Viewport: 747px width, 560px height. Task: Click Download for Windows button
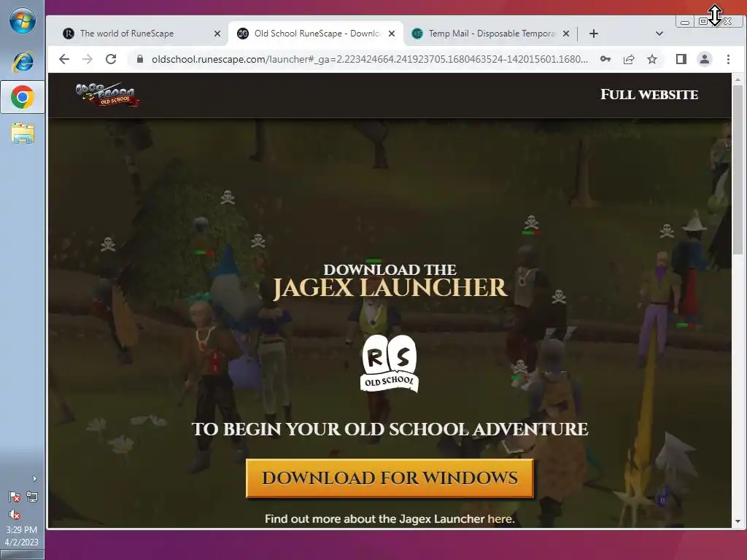(390, 478)
